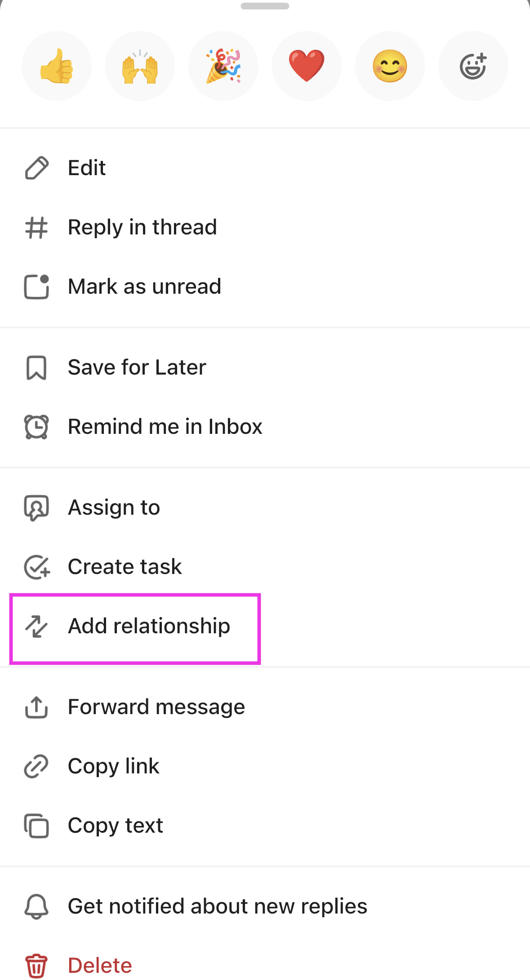
Task: Choose Forward message
Action: 156,706
